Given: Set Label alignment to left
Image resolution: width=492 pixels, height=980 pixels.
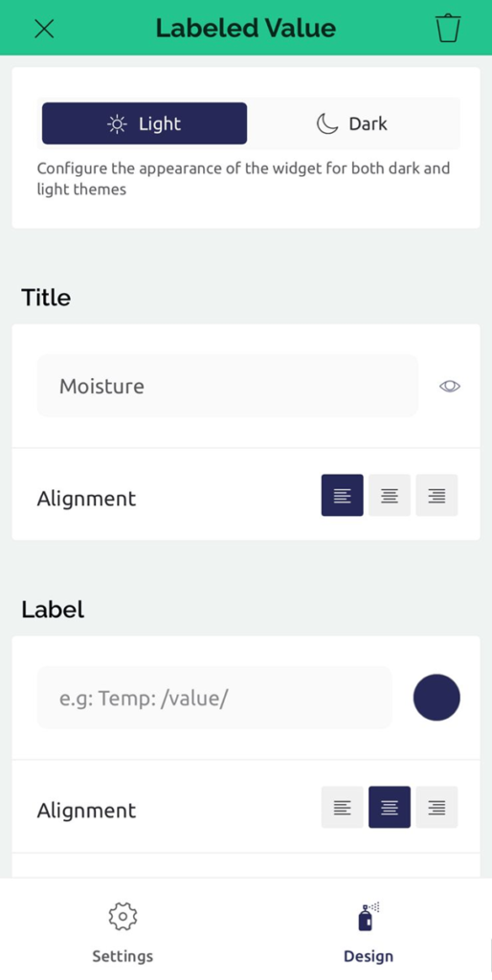Looking at the screenshot, I should click(x=342, y=808).
